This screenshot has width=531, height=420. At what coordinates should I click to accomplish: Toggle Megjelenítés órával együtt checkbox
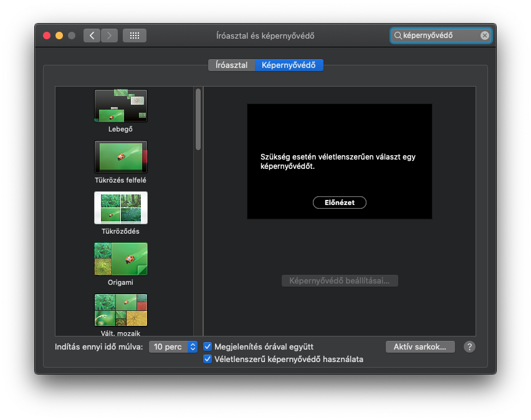[x=208, y=346]
